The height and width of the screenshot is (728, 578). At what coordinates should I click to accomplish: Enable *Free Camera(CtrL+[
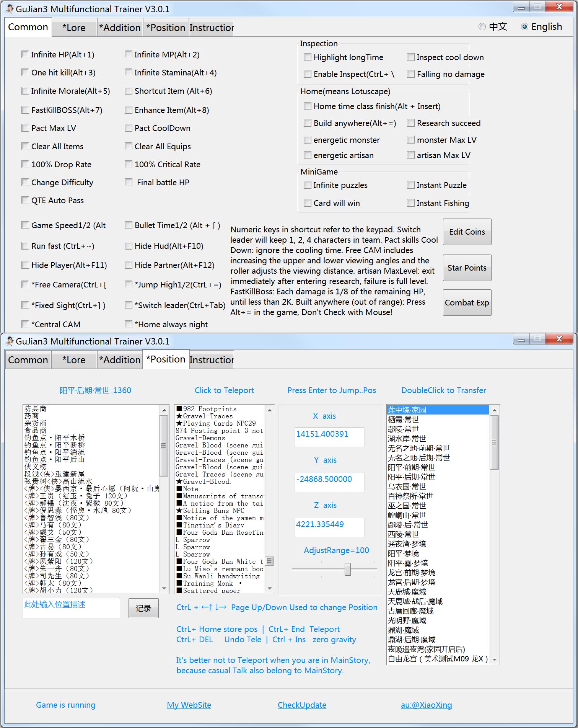tap(25, 284)
